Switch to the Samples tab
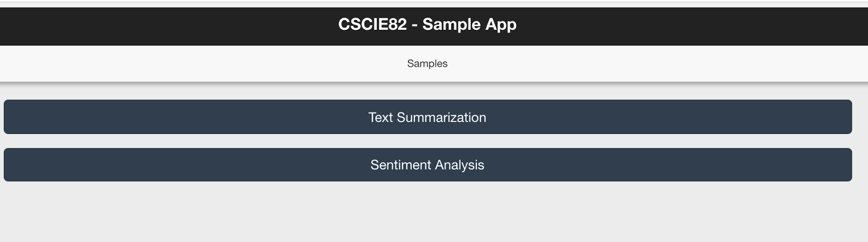The image size is (868, 242). [427, 63]
